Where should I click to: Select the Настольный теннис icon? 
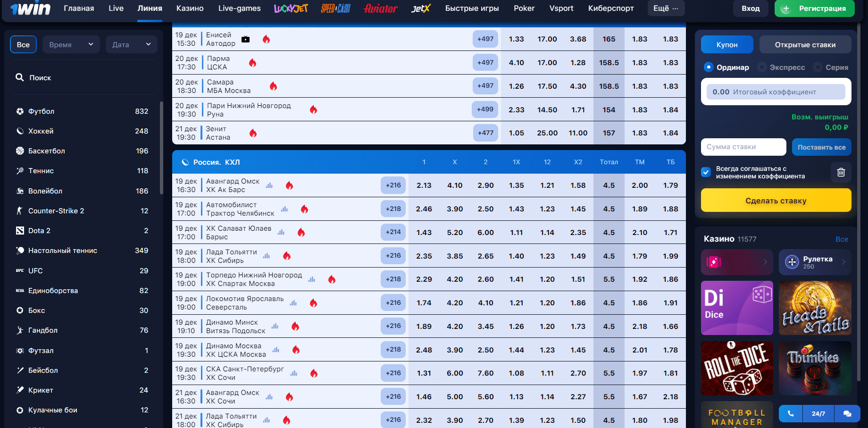click(x=20, y=251)
